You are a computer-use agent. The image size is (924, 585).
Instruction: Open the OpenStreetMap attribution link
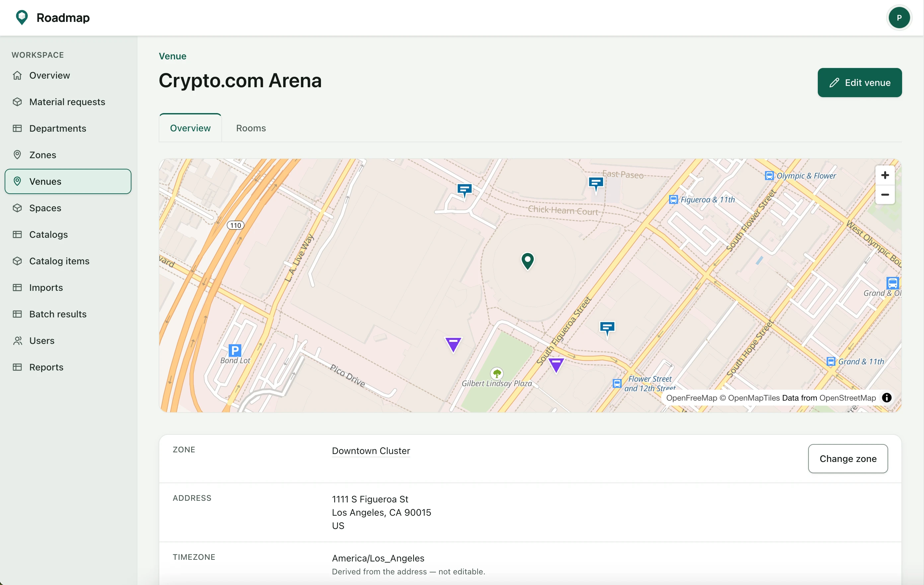[848, 398]
